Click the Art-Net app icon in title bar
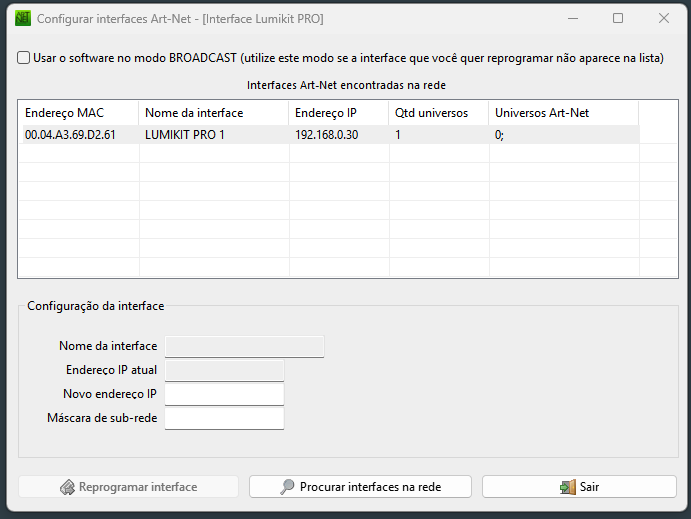Image resolution: width=691 pixels, height=519 pixels. (x=22, y=19)
